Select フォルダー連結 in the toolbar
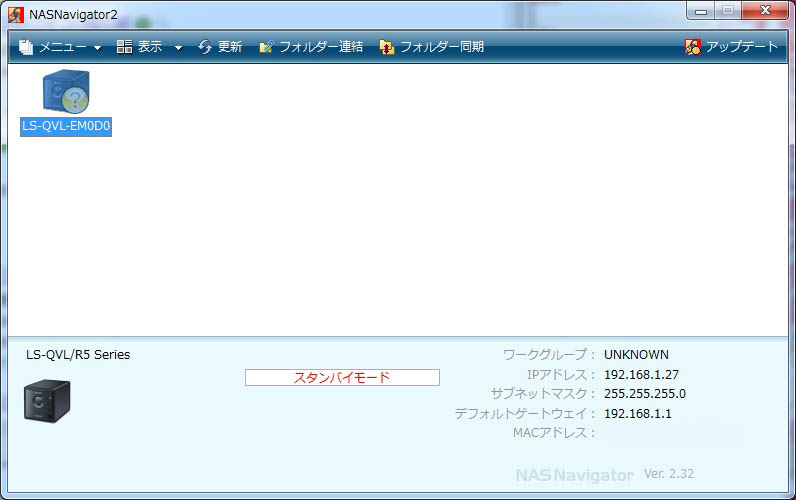The width and height of the screenshot is (796, 500). (x=321, y=47)
